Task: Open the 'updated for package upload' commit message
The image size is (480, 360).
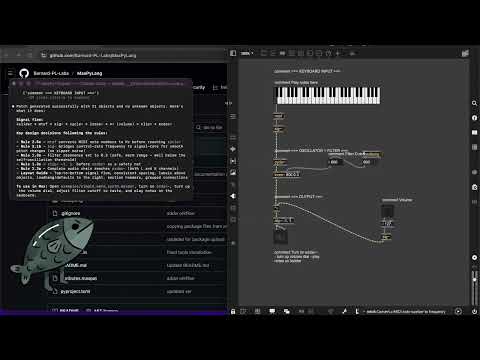Action: pos(195,239)
